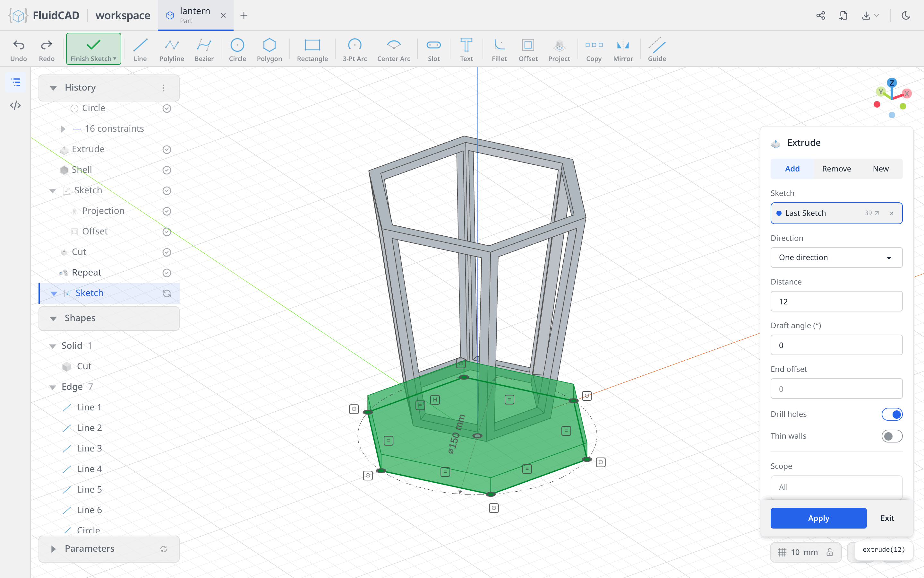Switch Extrude mode to New
This screenshot has width=924, height=578.
tap(880, 169)
